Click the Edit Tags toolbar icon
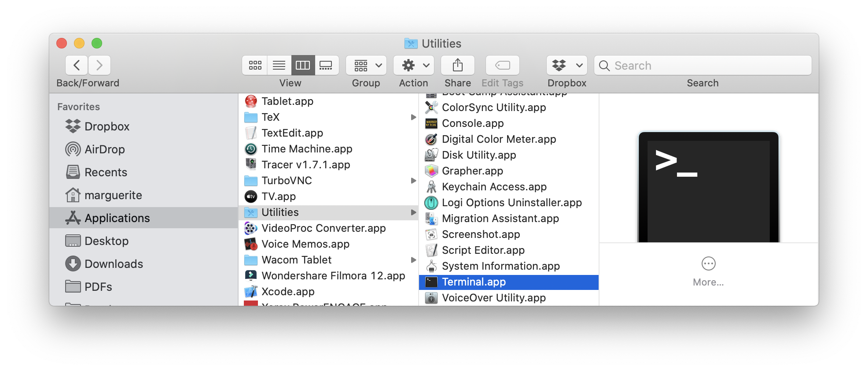This screenshot has width=868, height=371. pyautogui.click(x=502, y=66)
